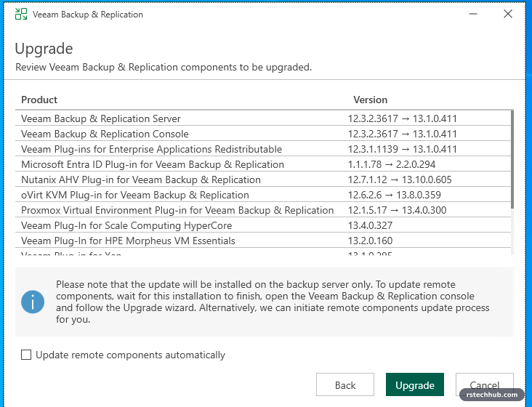Select the Proxmox Virtual Environment Plug-in row
The width and height of the screenshot is (532, 407).
(263, 210)
